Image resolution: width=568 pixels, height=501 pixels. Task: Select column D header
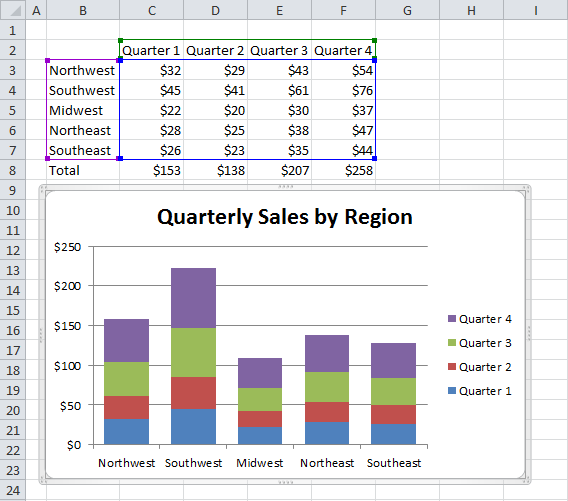click(216, 10)
